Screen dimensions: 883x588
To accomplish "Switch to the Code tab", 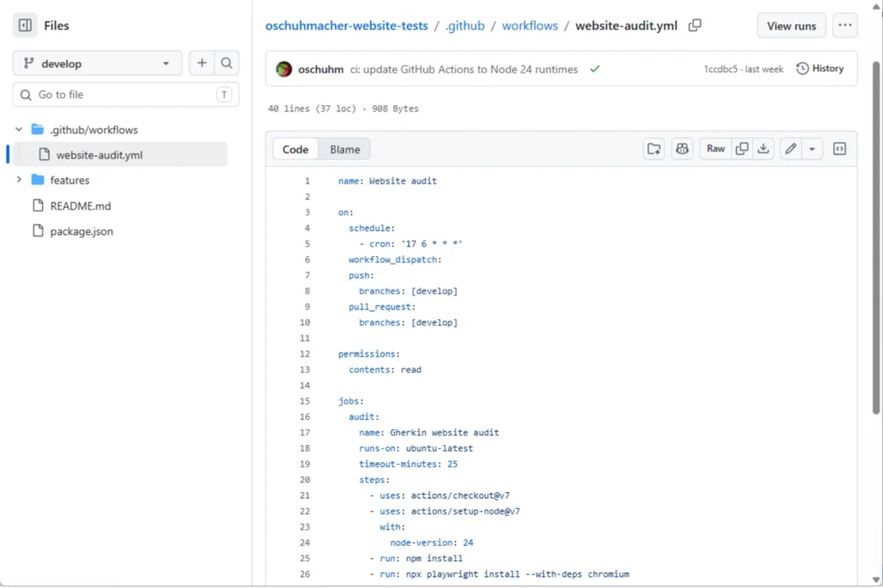I will (295, 149).
